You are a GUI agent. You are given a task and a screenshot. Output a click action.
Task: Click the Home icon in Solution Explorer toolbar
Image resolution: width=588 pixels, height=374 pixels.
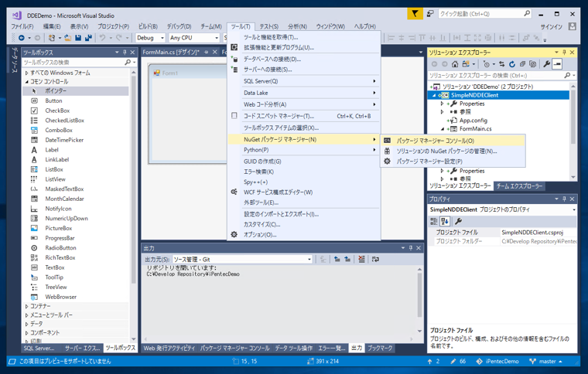pyautogui.click(x=455, y=64)
